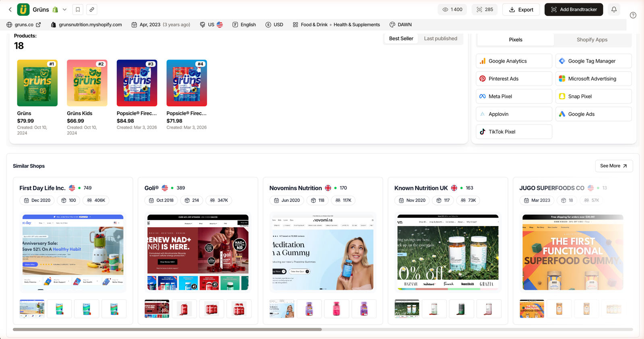Select the Last published sort tab
644x339 pixels.
[441, 39]
